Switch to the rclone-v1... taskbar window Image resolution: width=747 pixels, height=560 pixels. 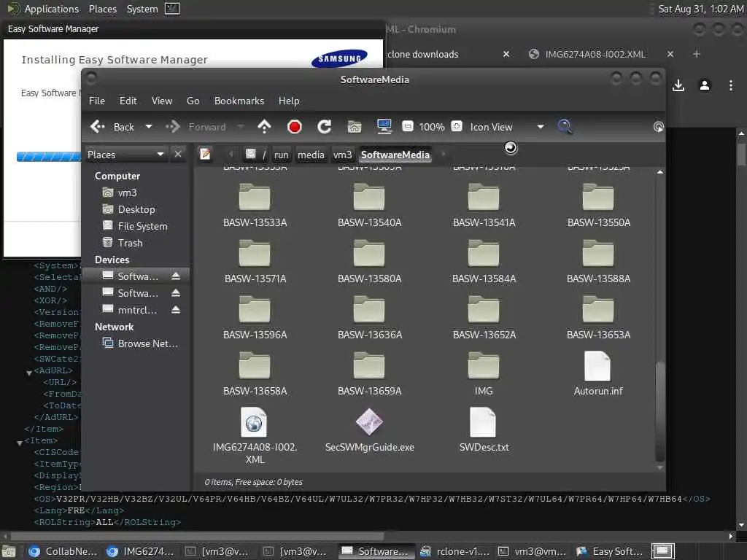pyautogui.click(x=454, y=551)
